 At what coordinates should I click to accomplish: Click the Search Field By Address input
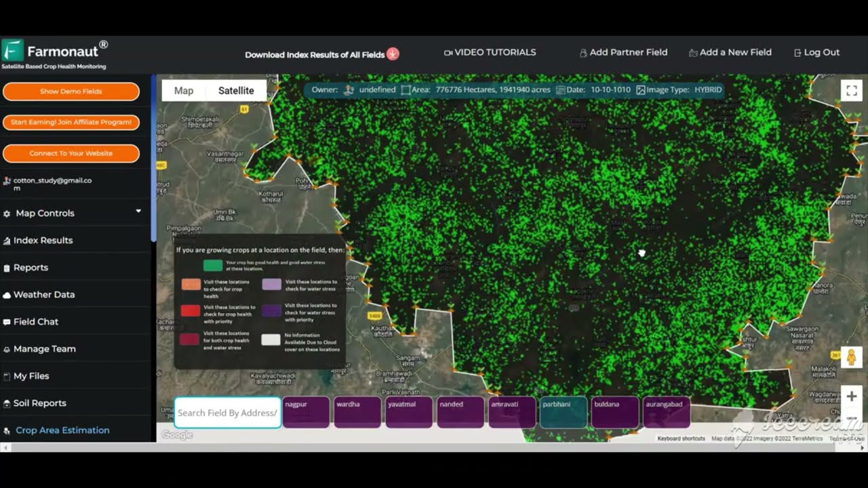pyautogui.click(x=228, y=412)
